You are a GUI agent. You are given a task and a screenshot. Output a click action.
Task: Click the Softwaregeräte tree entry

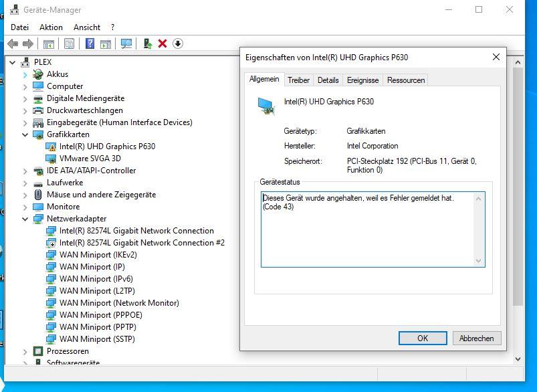click(73, 363)
